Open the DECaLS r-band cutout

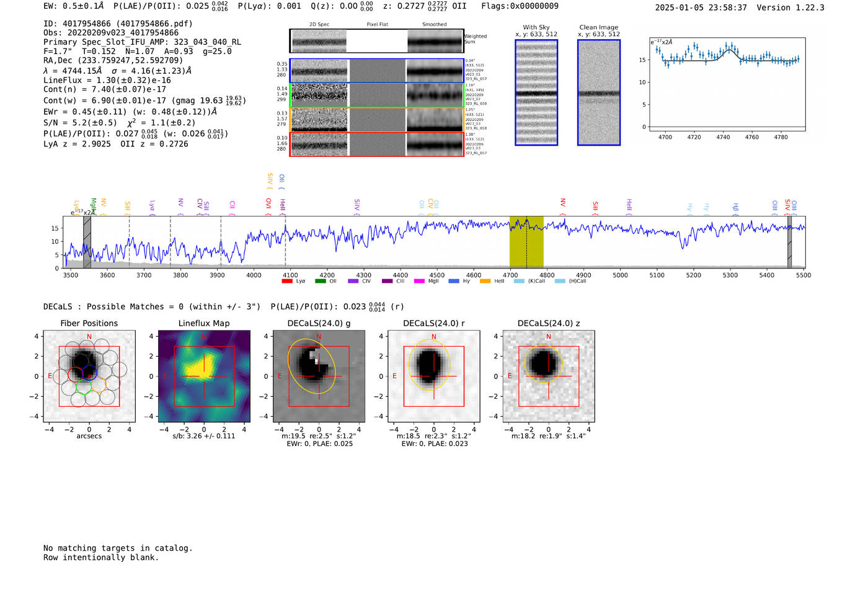tap(433, 376)
